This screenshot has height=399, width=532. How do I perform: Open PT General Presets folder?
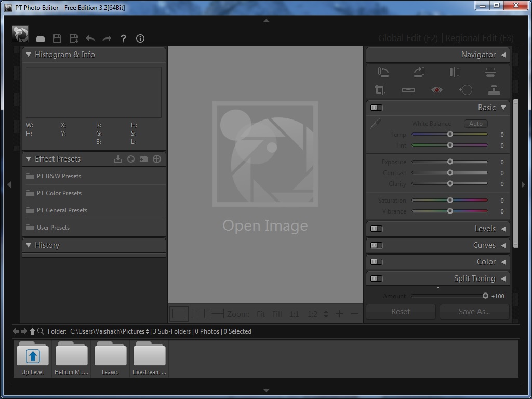(x=94, y=210)
